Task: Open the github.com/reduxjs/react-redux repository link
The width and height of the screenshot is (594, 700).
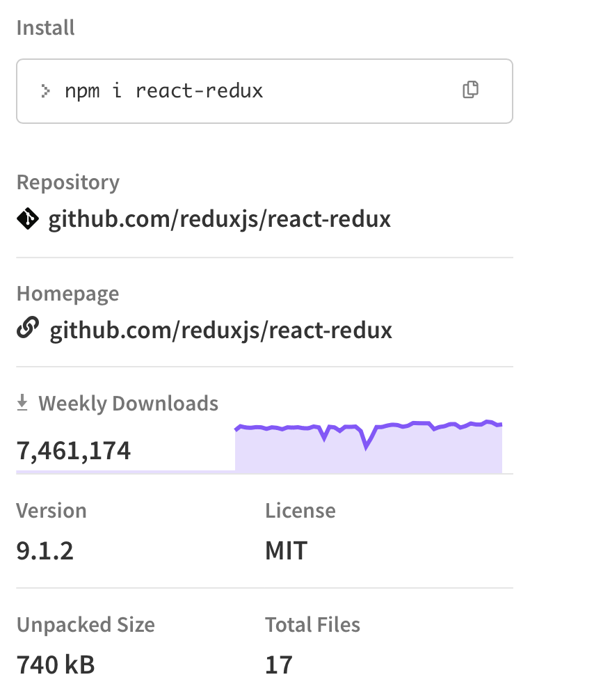Action: (x=219, y=218)
